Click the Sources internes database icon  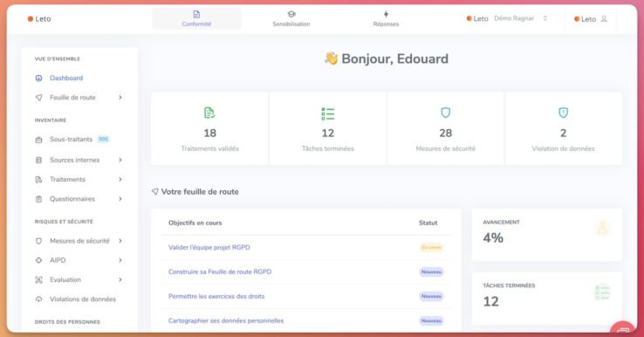tap(38, 160)
